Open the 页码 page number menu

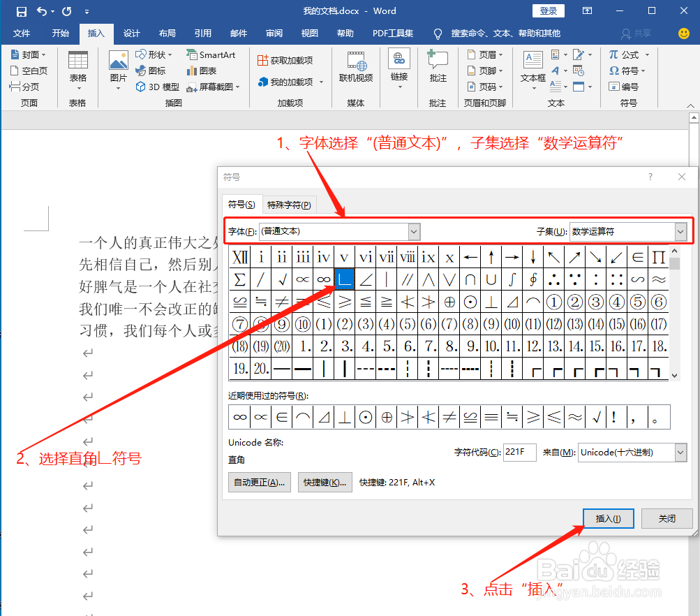485,87
